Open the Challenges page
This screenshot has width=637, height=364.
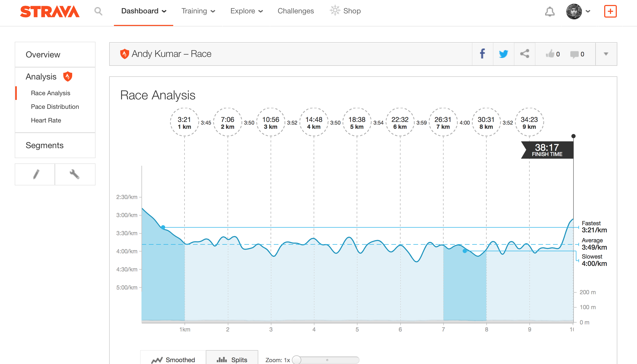coord(296,11)
